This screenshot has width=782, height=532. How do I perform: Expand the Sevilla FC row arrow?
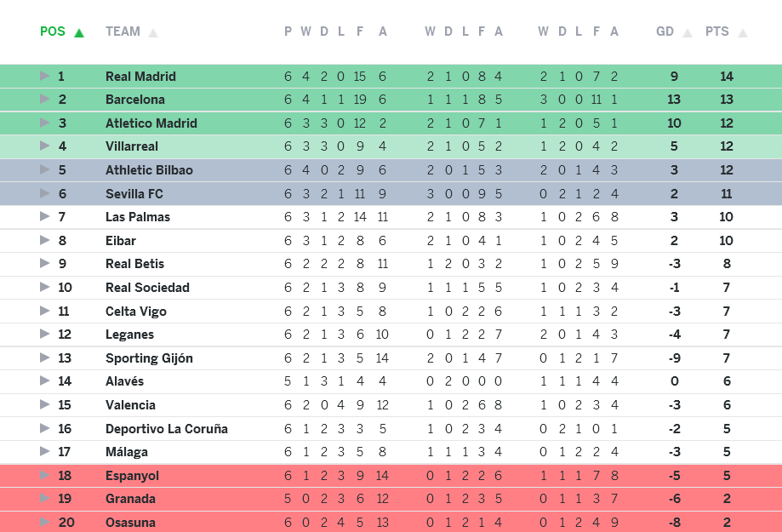[x=45, y=193]
